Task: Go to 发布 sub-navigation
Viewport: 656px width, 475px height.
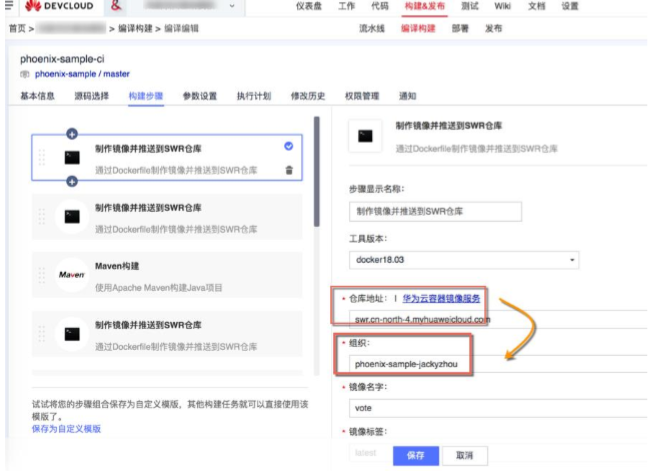Action: tap(494, 28)
